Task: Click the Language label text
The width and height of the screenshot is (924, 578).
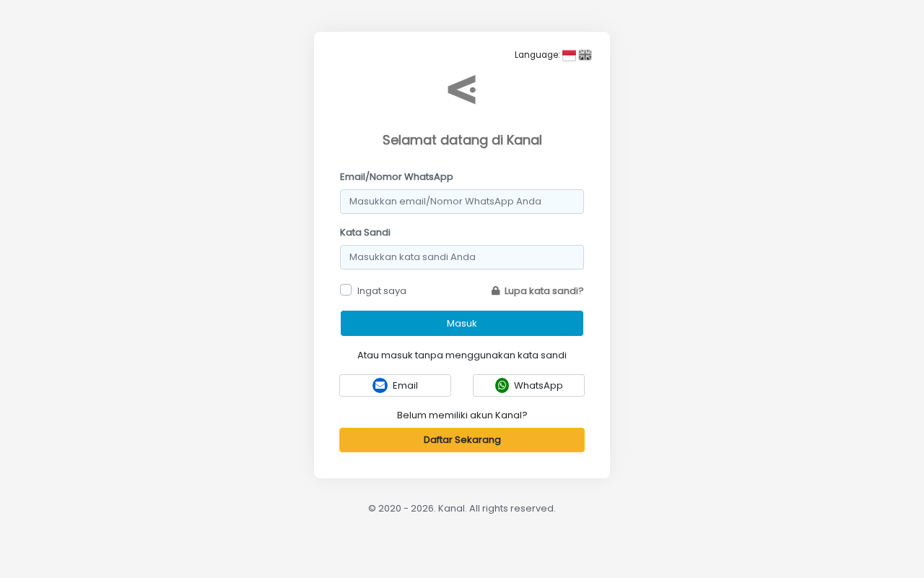Action: [537, 55]
